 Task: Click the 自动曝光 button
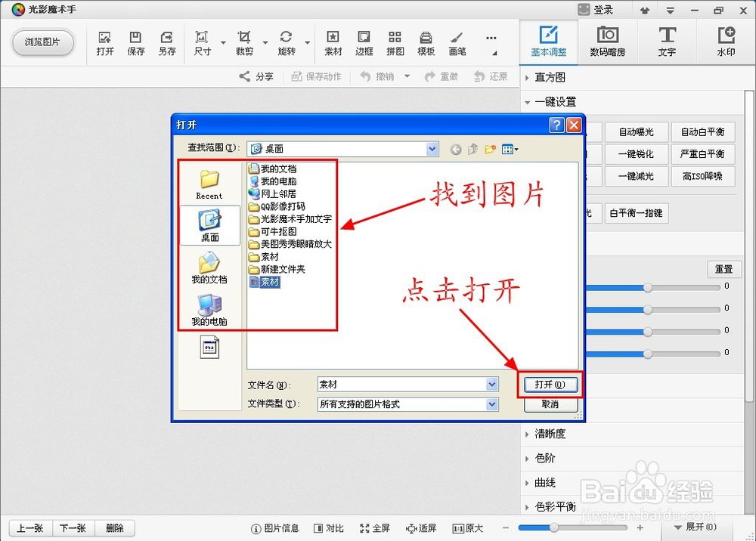pos(636,132)
